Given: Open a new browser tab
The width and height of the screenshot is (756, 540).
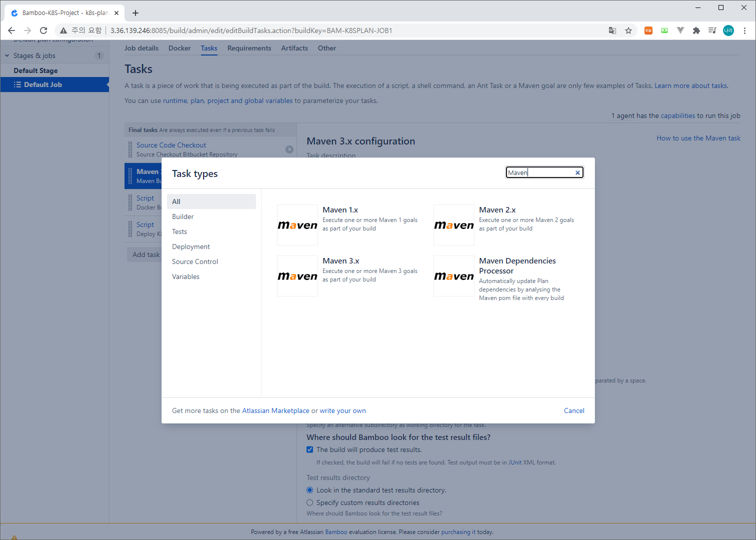Looking at the screenshot, I should tap(135, 13).
